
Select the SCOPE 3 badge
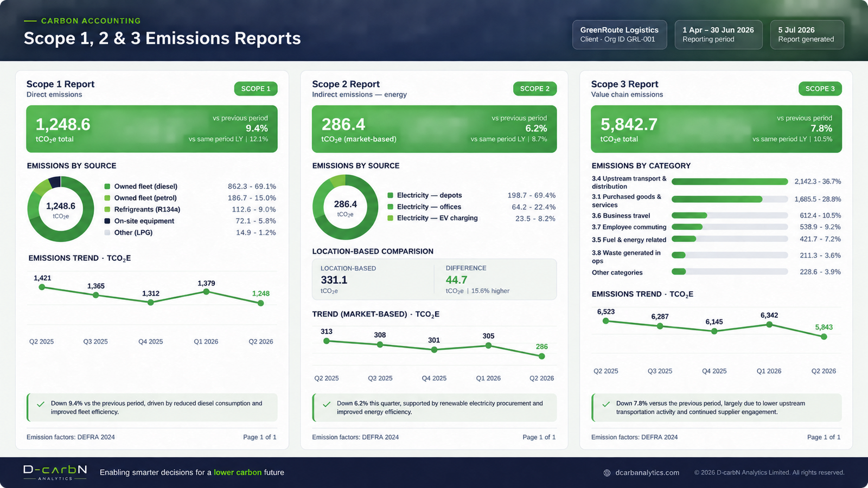point(820,88)
